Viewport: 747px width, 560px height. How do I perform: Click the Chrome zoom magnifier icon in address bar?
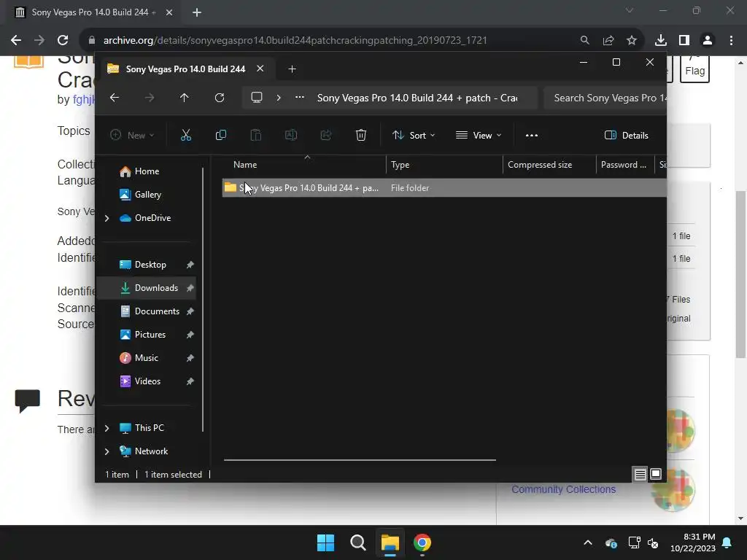pos(584,41)
